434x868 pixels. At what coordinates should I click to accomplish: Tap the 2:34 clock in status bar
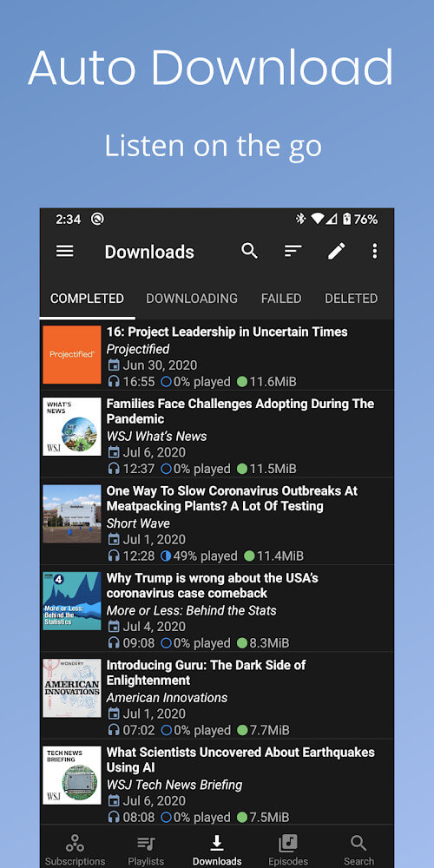[x=68, y=220]
